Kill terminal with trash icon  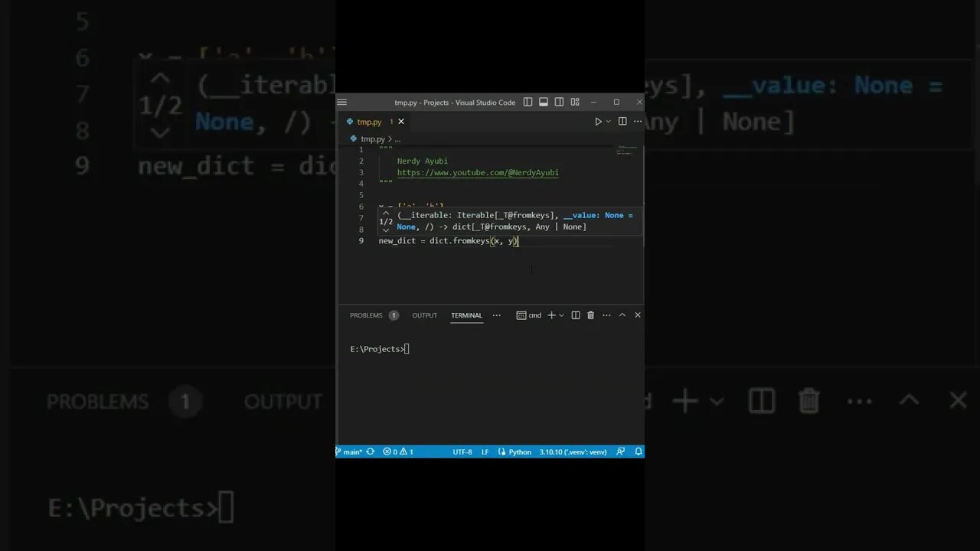(x=590, y=315)
